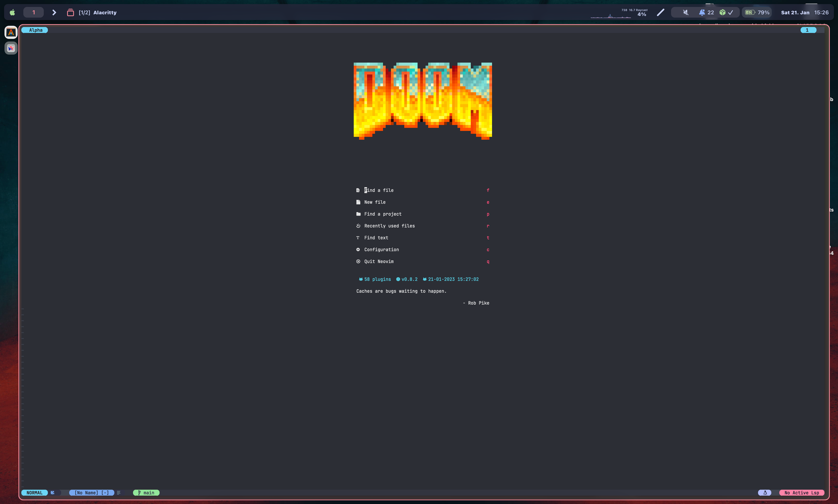Viewport: 838px width, 504px height.
Task: Click the second app icon in the left dock
Action: point(10,48)
